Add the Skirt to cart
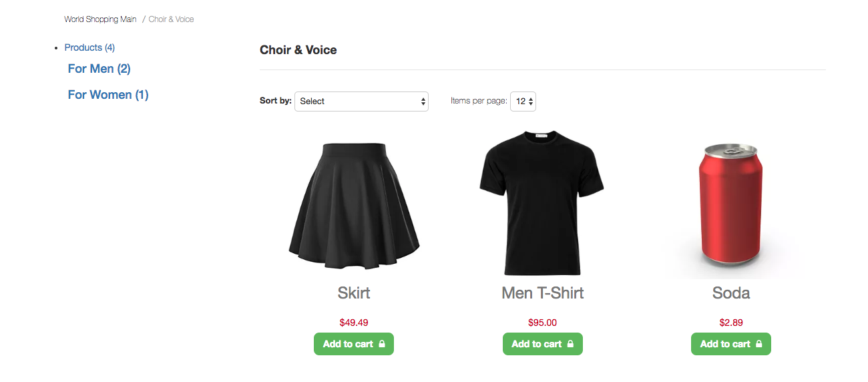Viewport: 868px width, 382px height. 348,344
